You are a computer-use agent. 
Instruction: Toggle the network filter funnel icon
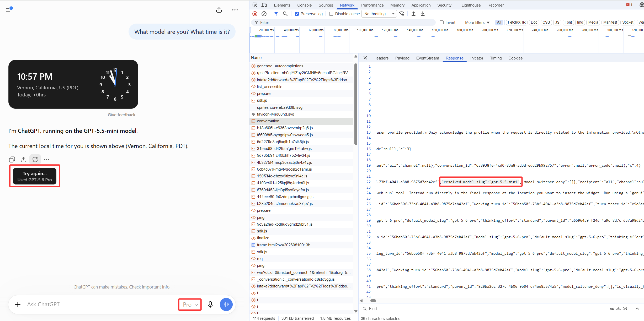276,14
